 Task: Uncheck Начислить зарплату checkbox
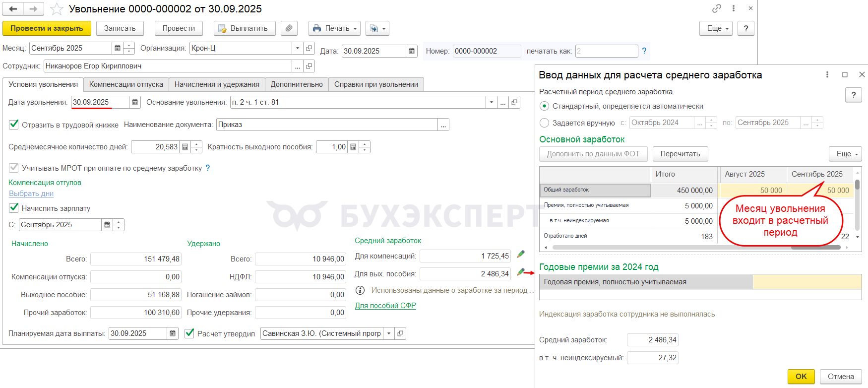pos(14,208)
